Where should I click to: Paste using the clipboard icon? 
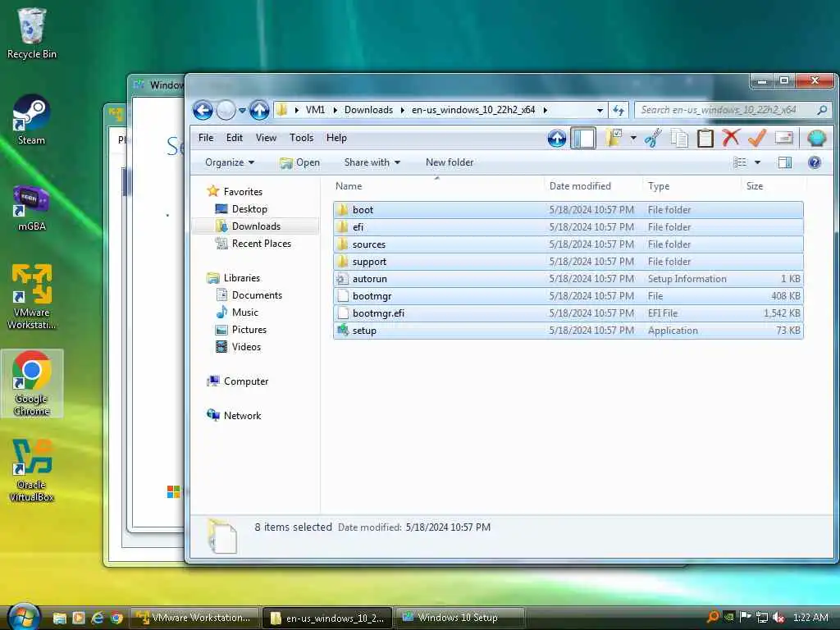coord(705,138)
